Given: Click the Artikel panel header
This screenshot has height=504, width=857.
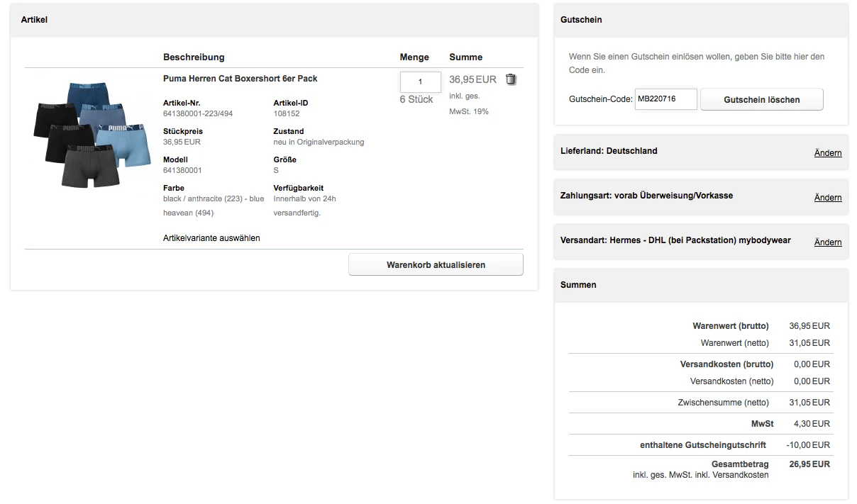Looking at the screenshot, I should click(x=275, y=20).
